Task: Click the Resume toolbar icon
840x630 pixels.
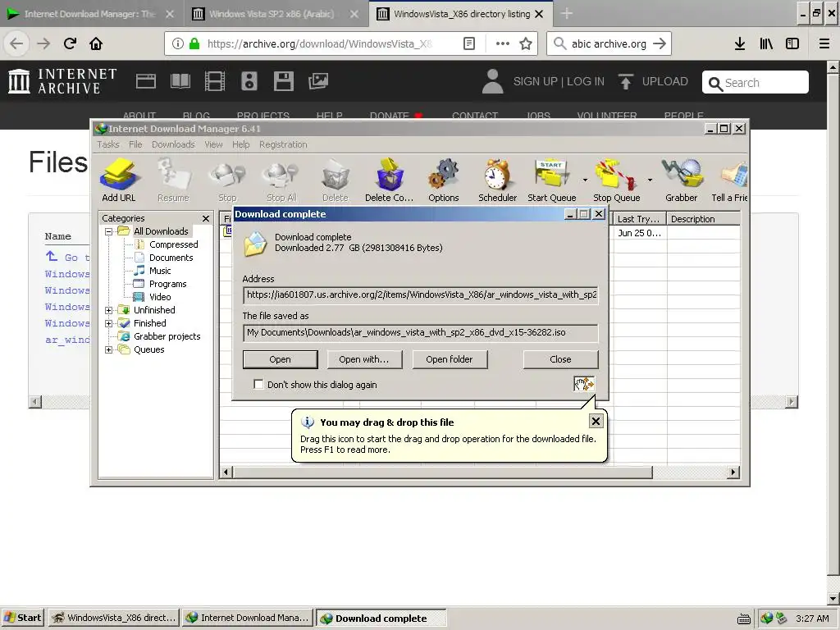Action: (173, 176)
